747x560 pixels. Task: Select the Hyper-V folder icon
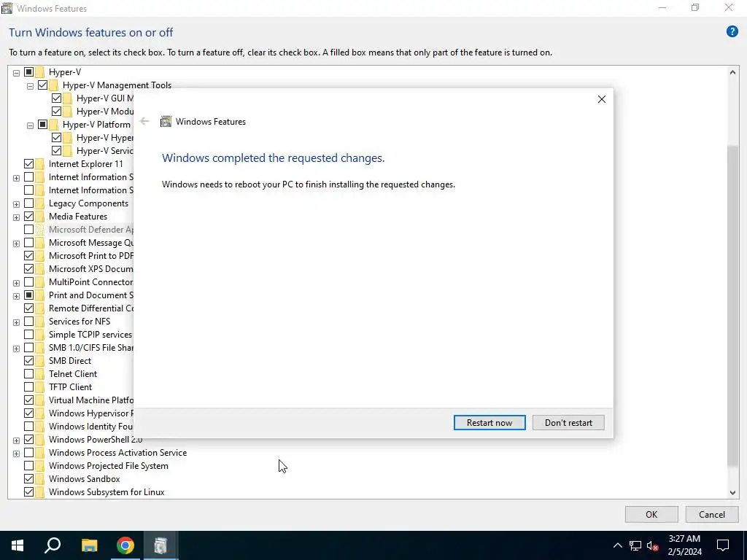[40, 72]
